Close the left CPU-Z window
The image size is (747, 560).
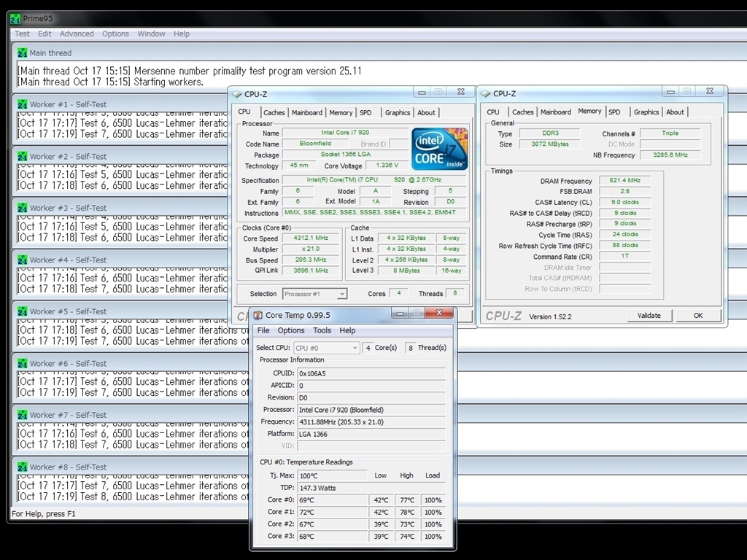[461, 91]
